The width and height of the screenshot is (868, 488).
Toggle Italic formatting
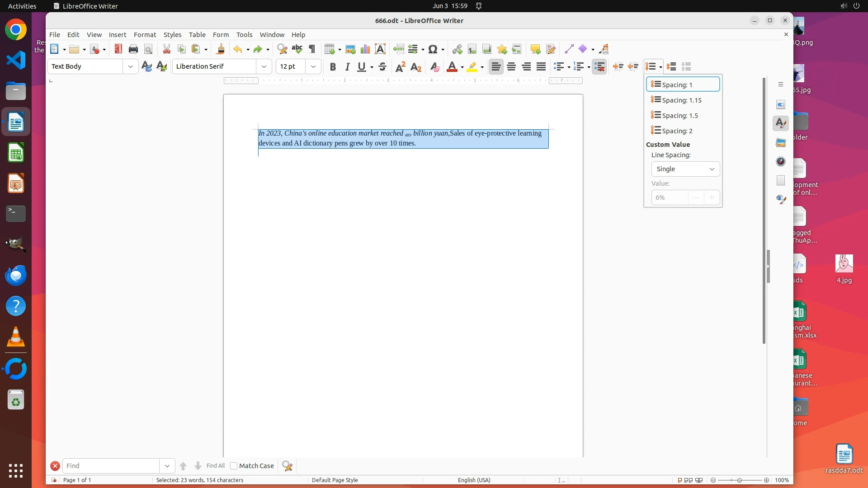(347, 67)
